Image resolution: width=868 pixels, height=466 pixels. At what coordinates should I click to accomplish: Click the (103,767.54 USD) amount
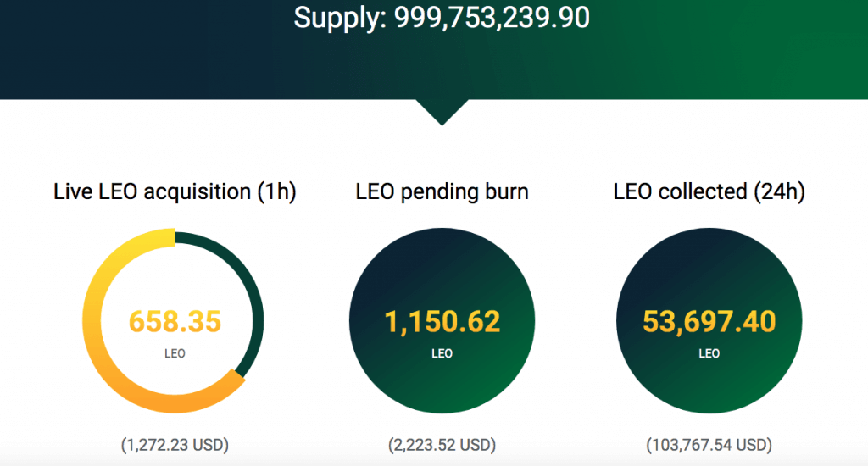point(709,445)
